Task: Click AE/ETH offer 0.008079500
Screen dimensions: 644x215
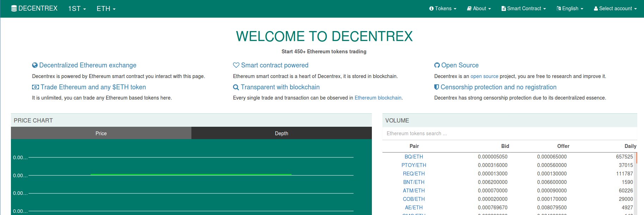Action: tap(552, 208)
